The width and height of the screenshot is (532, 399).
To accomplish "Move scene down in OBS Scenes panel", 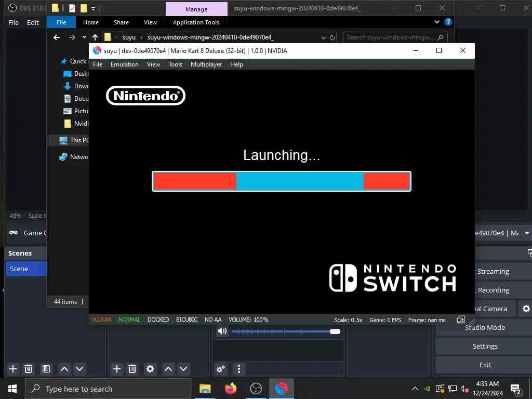I will coord(79,369).
